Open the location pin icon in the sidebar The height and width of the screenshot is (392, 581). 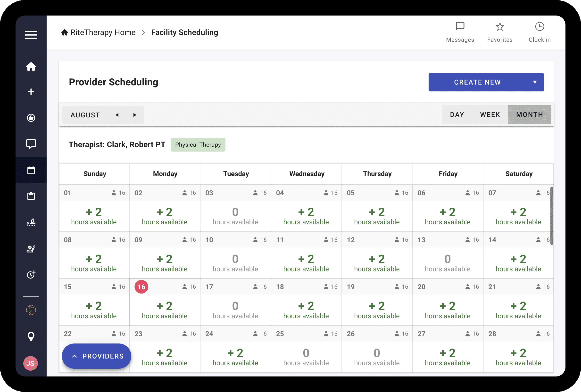point(31,336)
